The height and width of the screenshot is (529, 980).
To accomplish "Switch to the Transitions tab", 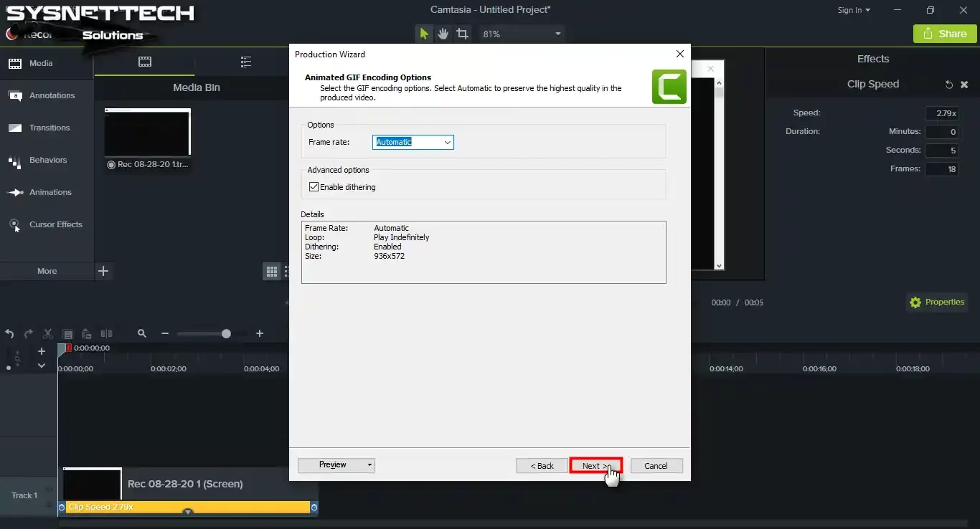I will point(47,128).
